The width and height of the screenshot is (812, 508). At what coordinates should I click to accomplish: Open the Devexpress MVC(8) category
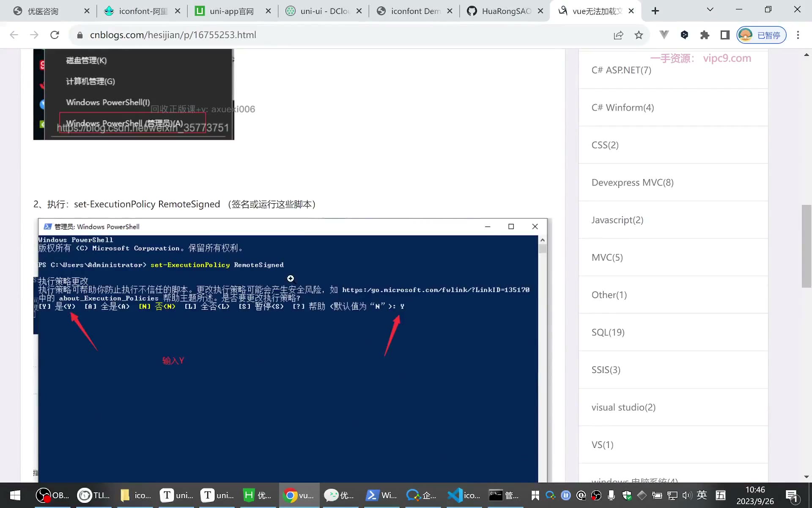click(x=632, y=182)
